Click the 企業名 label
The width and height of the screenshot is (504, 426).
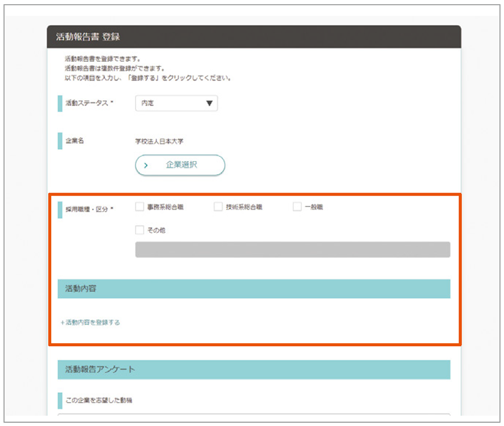coord(75,141)
